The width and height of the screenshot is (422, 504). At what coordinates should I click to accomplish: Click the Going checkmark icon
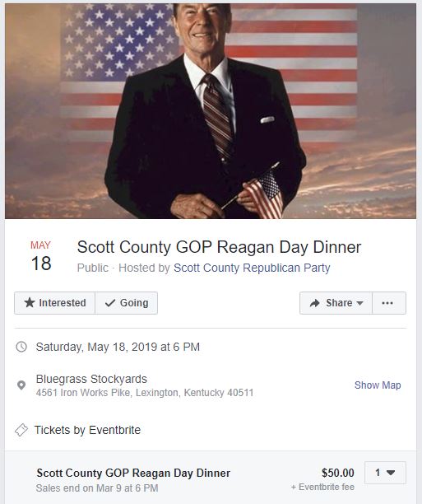110,303
